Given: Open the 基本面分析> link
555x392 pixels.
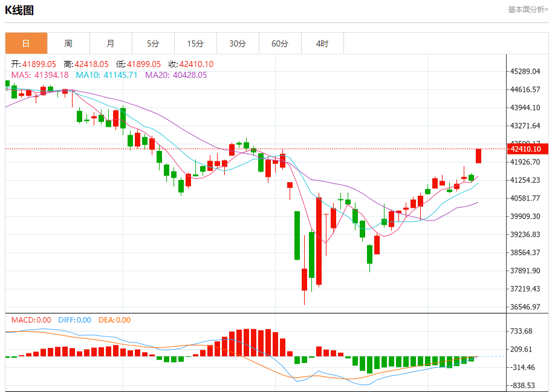Looking at the screenshot, I should pos(528,10).
